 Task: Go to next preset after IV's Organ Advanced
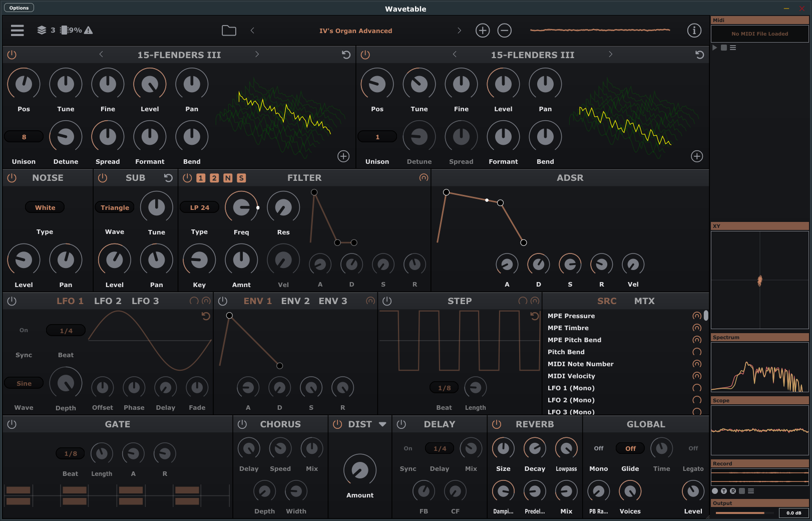(459, 31)
